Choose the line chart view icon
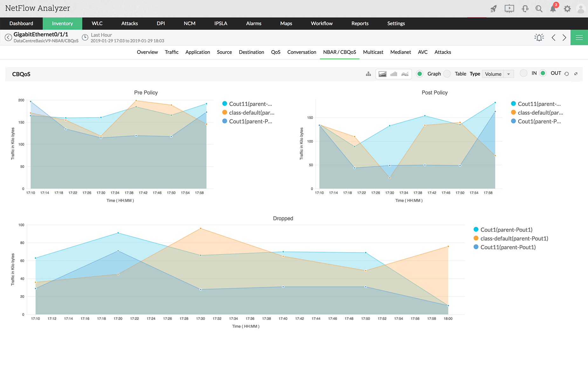Image resolution: width=588 pixels, height=367 pixels. pyautogui.click(x=405, y=74)
